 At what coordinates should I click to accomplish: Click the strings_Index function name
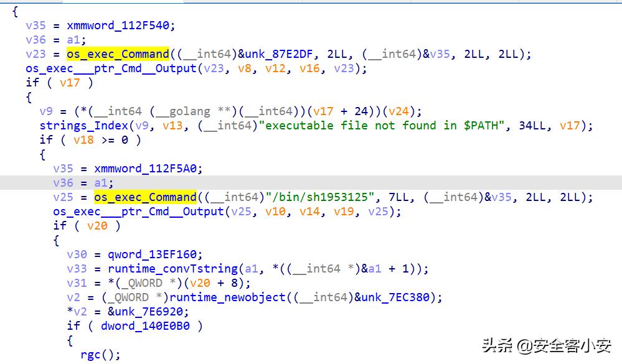pyautogui.click(x=83, y=126)
